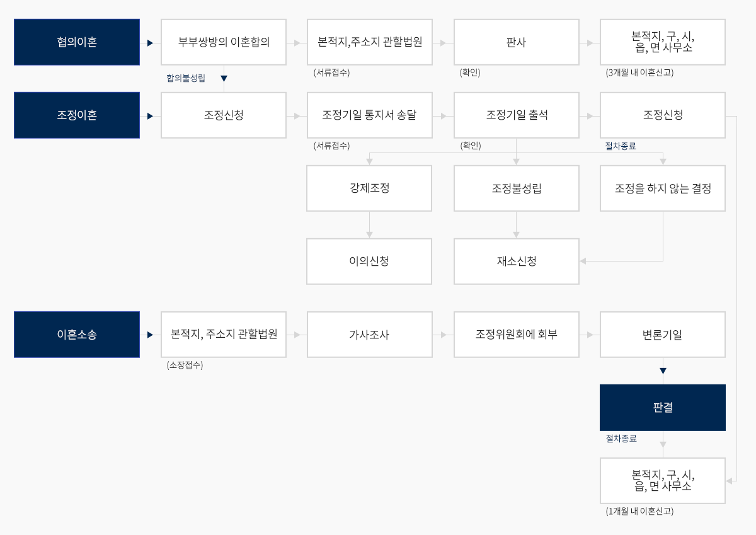This screenshot has height=535, width=756.
Task: Select the 조정불성립 box
Action: 517,188
